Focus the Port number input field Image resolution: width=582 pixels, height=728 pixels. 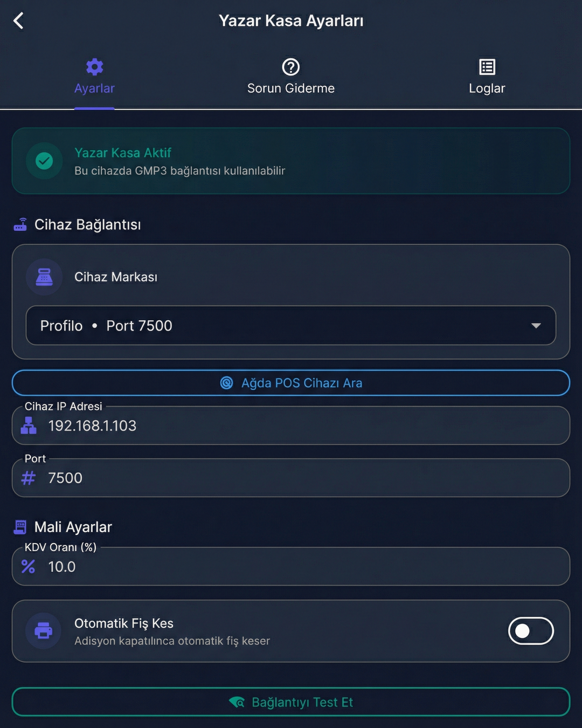click(302, 478)
